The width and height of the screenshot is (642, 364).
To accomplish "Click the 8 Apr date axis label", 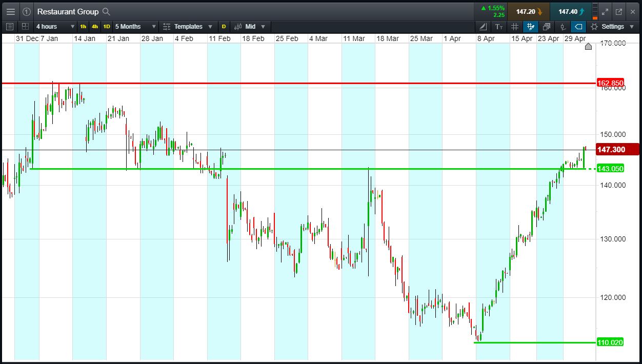I will tap(486, 38).
